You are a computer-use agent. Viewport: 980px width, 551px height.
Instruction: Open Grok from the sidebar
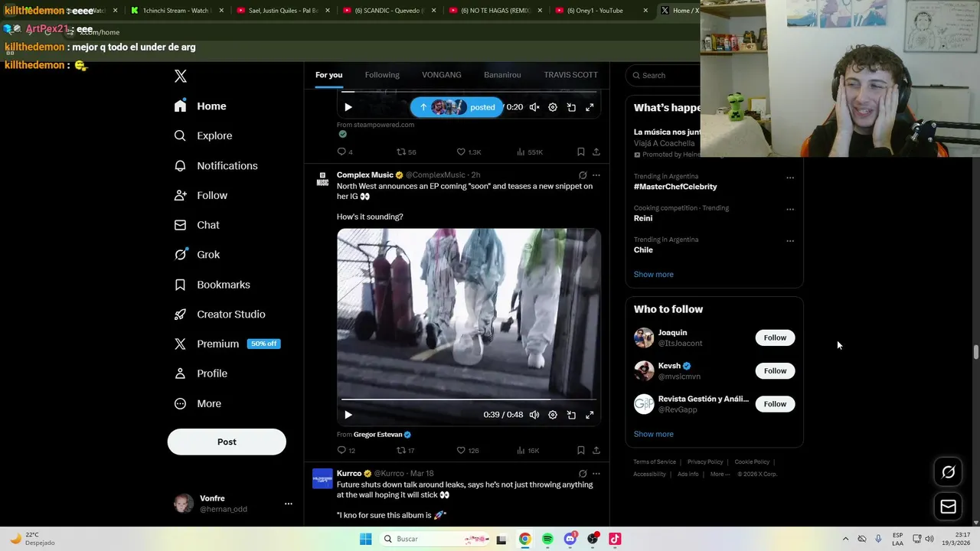click(198, 255)
